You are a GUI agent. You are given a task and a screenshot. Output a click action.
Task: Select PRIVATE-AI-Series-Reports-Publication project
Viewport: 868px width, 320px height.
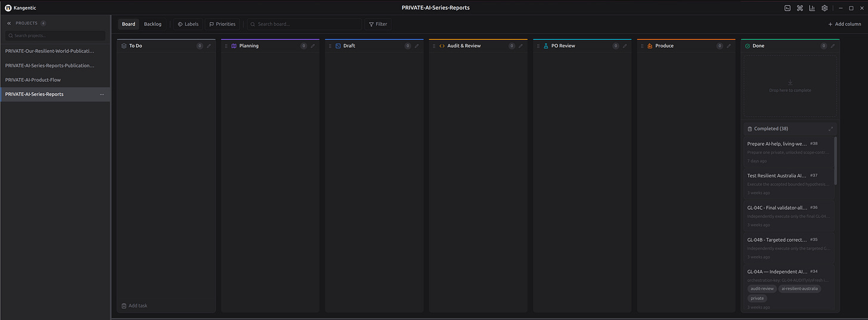pos(55,66)
